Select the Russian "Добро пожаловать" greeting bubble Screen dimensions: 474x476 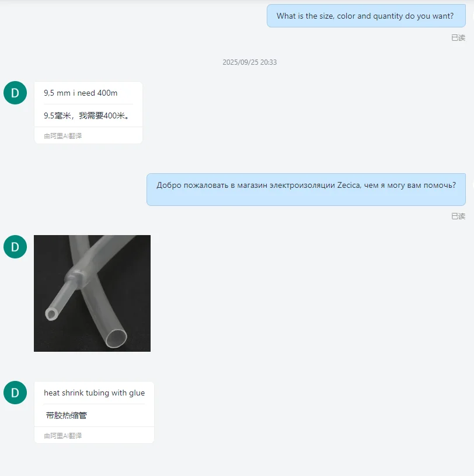(306, 190)
